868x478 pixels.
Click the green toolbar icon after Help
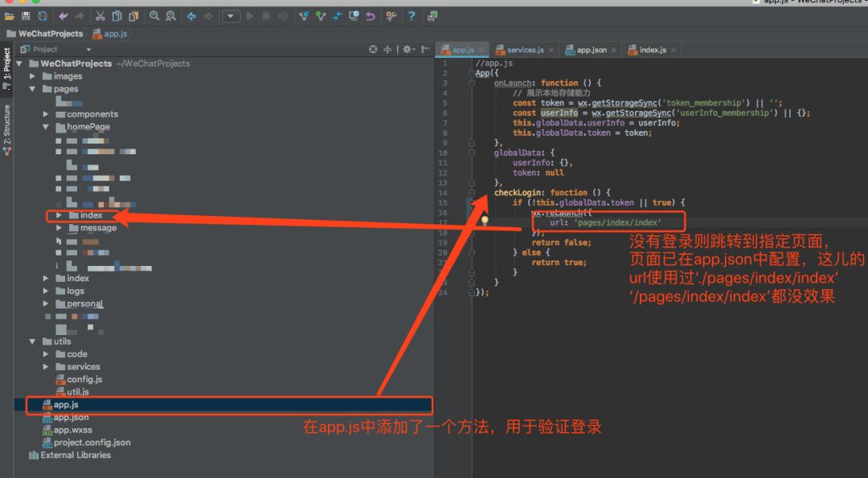coord(432,17)
